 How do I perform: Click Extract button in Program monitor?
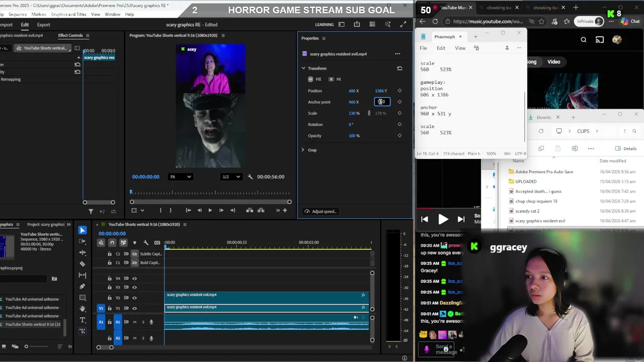click(261, 210)
